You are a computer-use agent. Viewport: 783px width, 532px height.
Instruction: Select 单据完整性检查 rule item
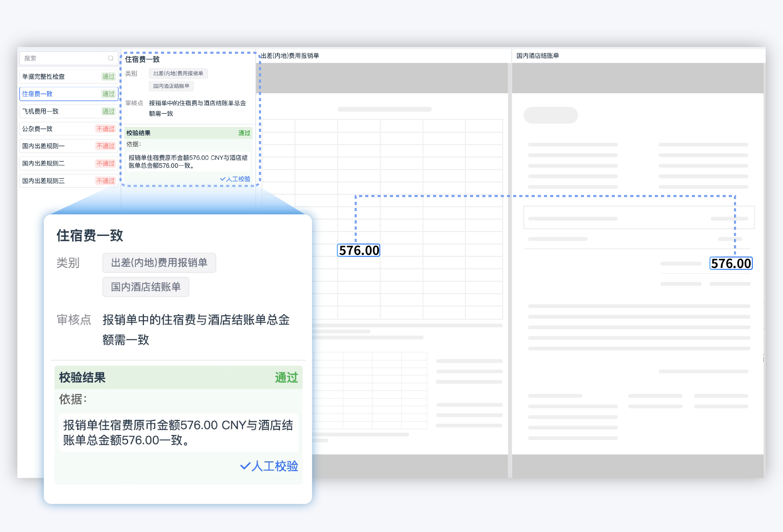pos(44,76)
